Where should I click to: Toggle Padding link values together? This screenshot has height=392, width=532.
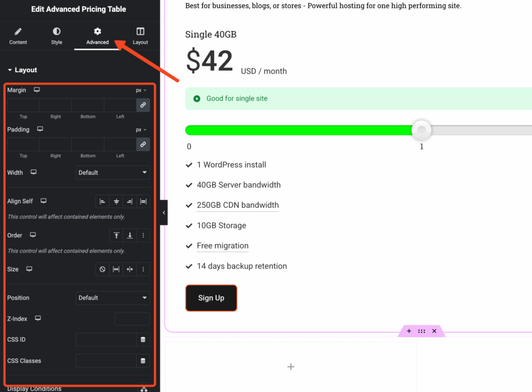point(143,144)
